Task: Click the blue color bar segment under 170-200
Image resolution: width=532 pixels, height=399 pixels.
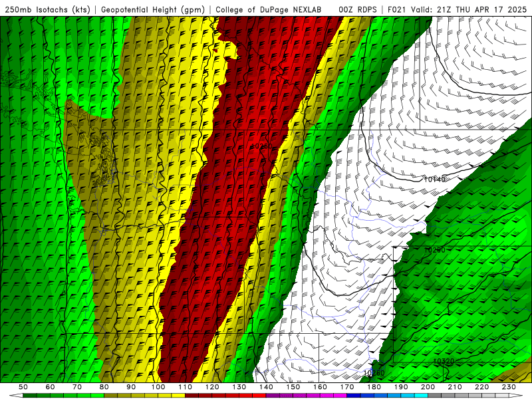Action: coord(388,396)
